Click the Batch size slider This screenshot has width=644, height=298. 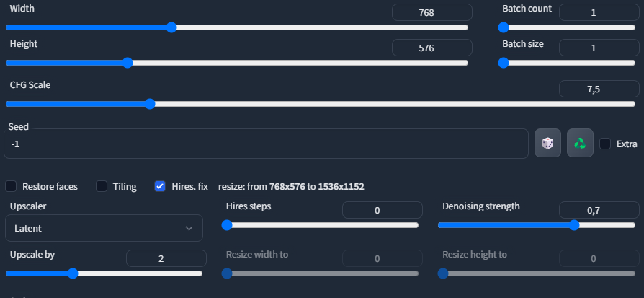click(x=567, y=63)
